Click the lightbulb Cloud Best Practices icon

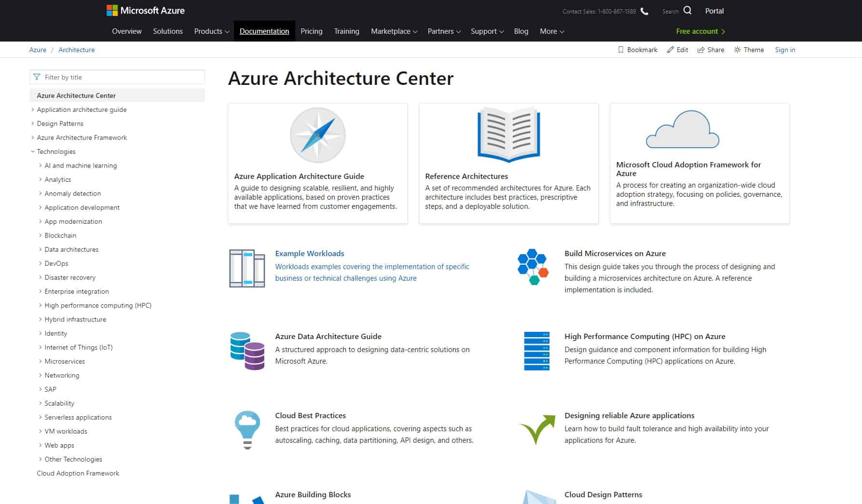[247, 430]
